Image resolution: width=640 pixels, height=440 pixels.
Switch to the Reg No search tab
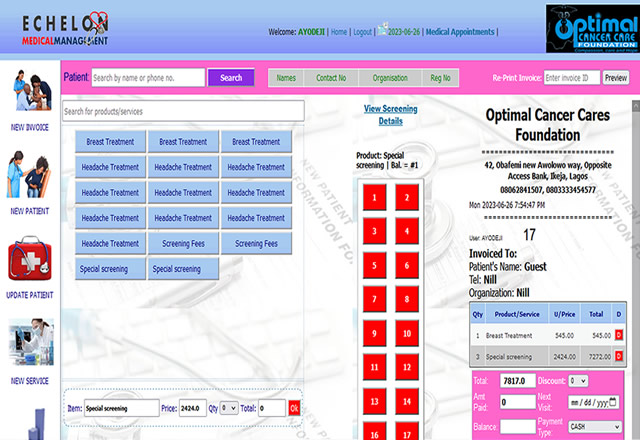440,78
